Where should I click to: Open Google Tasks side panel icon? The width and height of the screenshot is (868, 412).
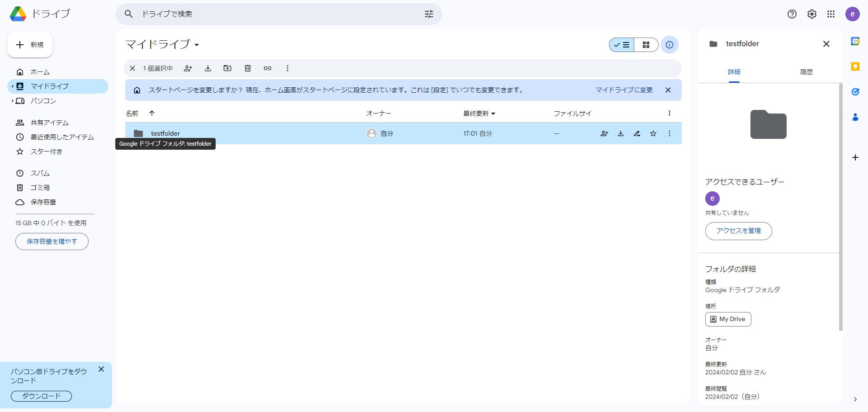[x=855, y=92]
